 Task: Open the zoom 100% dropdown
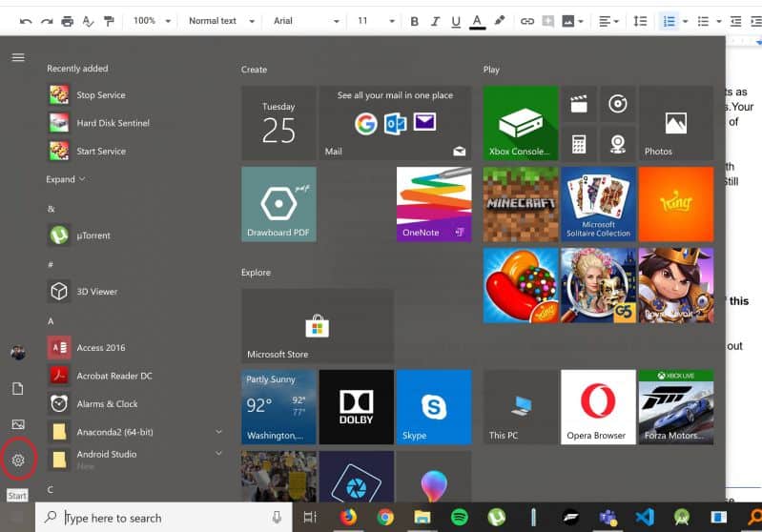[x=152, y=21]
